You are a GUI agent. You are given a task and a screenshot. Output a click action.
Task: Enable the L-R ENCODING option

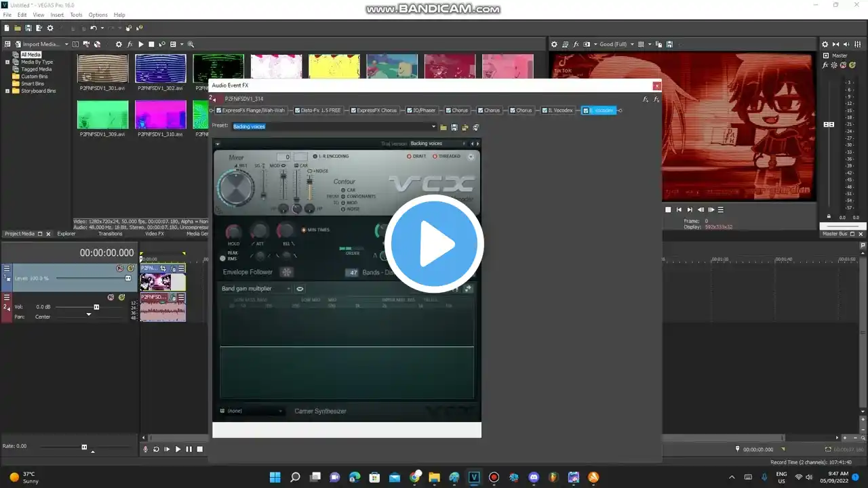(x=315, y=157)
